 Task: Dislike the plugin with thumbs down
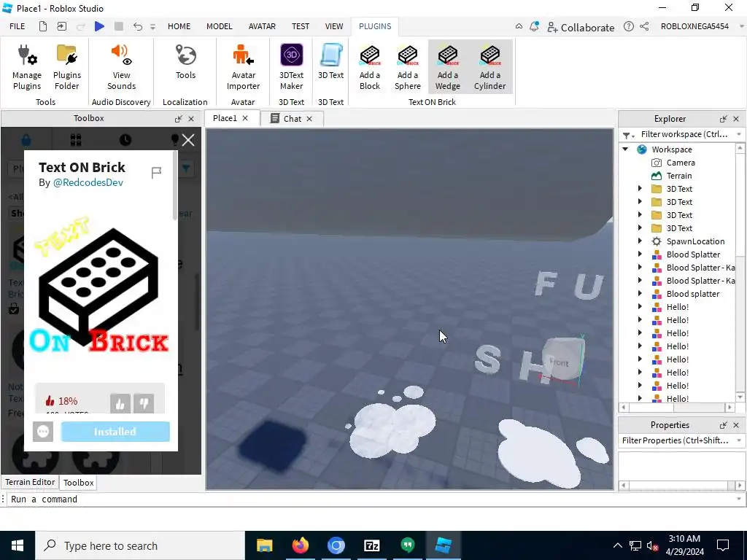point(144,403)
